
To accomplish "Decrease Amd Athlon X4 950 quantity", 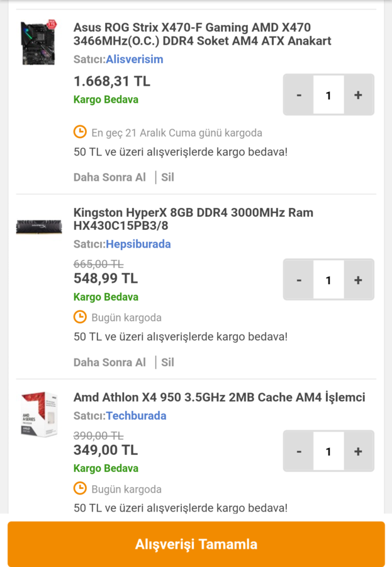I will (299, 451).
